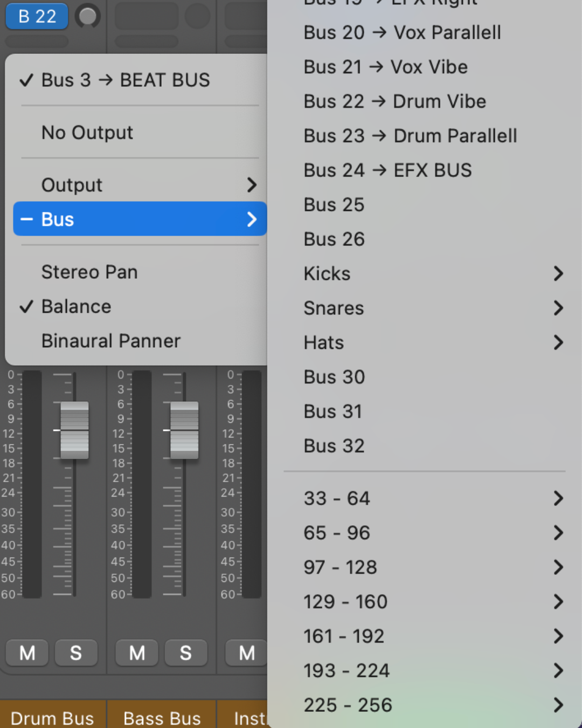Click the send level knob beside B 22
The height and width of the screenshot is (728, 582).
pyautogui.click(x=88, y=16)
